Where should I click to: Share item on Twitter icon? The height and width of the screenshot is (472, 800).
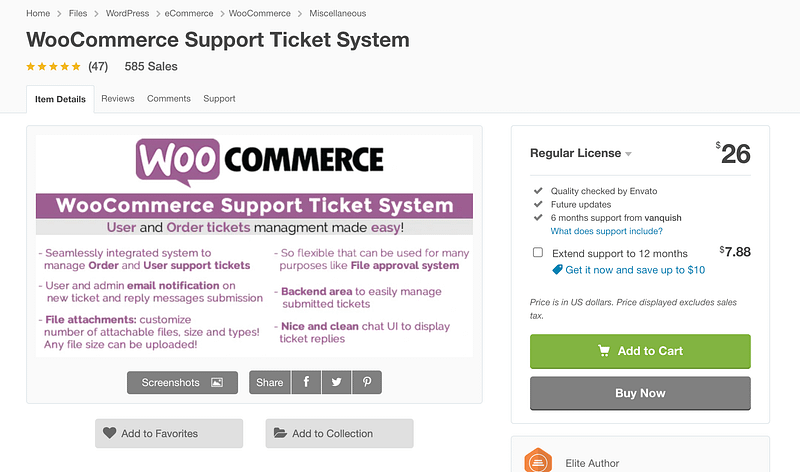[336, 382]
